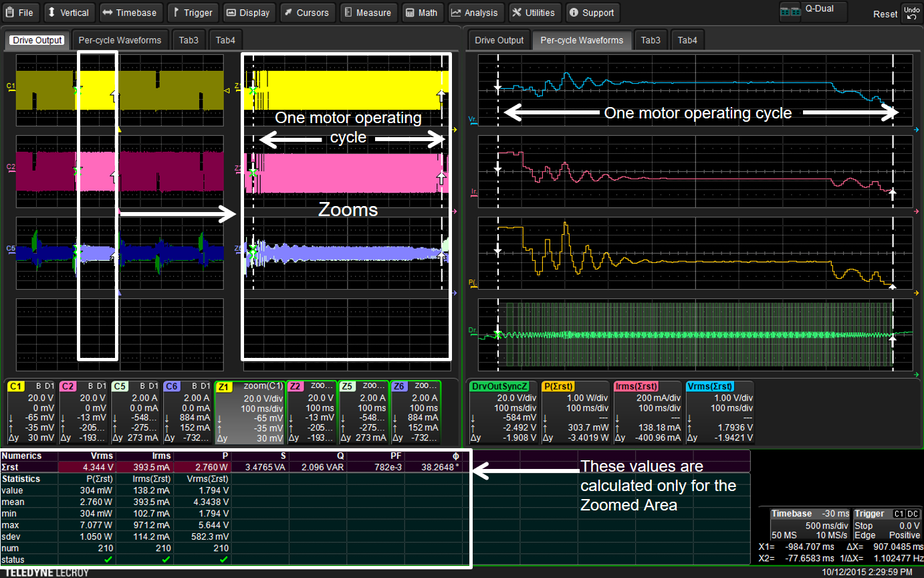Open the Utilities menu

pyautogui.click(x=534, y=12)
